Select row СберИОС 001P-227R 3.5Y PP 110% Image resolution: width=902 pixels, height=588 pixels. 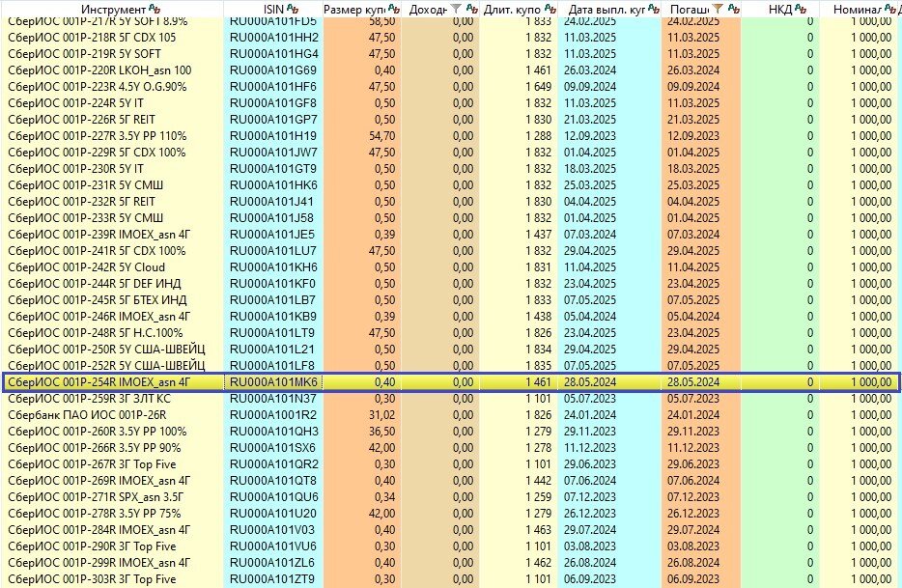pyautogui.click(x=451, y=136)
